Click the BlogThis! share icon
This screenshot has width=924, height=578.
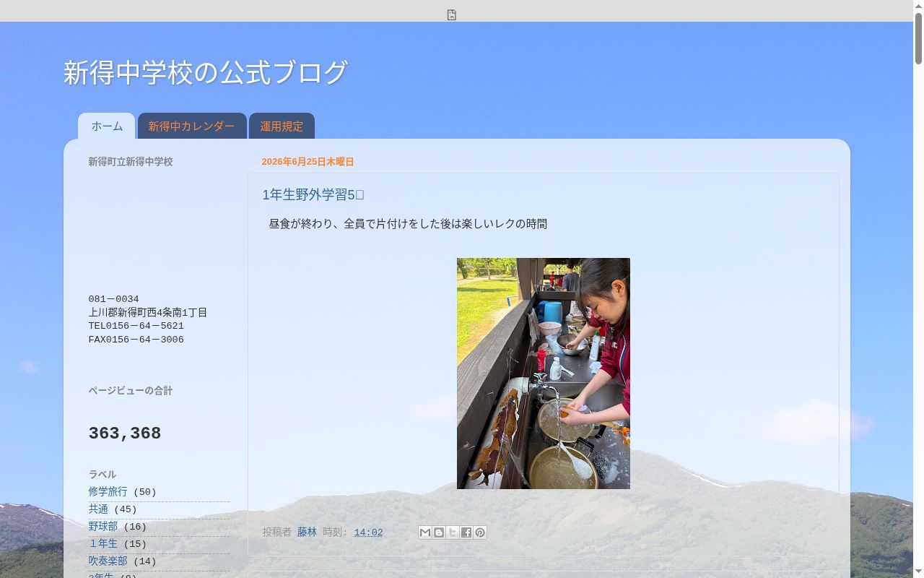pos(439,532)
